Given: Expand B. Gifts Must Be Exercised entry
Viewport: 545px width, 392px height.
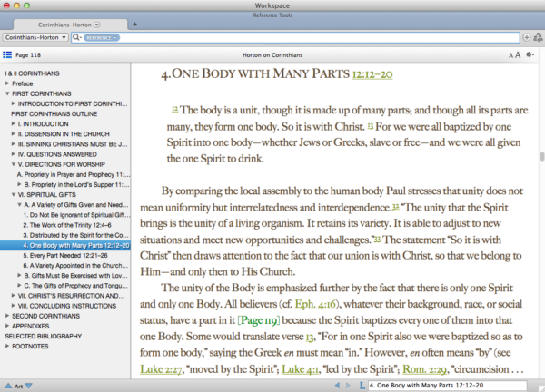Looking at the screenshot, I should click(x=19, y=275).
